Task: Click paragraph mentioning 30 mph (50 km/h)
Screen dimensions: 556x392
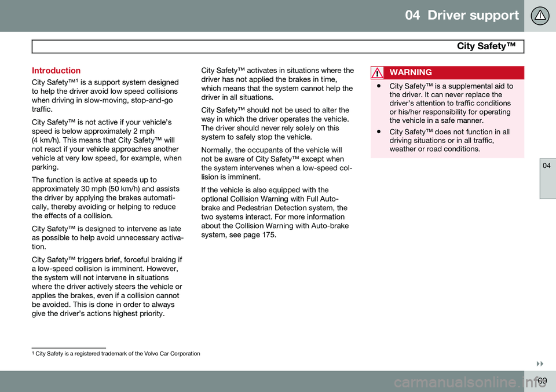Action: pos(105,198)
